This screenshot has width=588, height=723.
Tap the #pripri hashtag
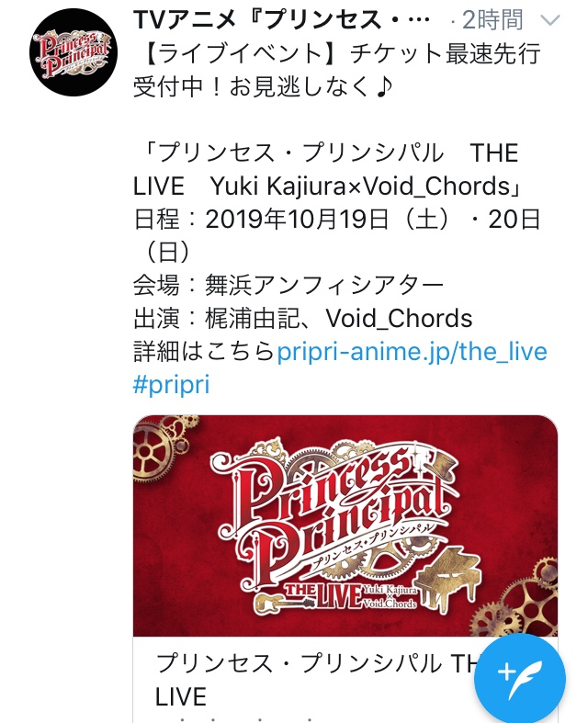tap(171, 385)
